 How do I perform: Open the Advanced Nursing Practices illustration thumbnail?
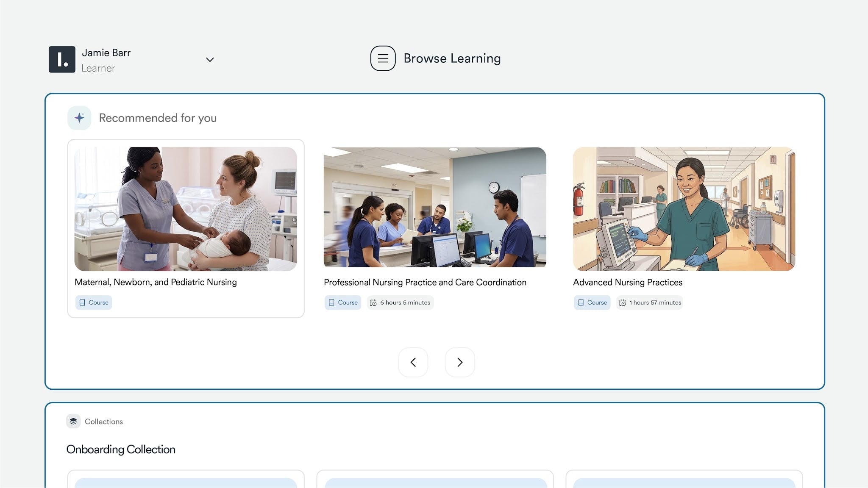click(684, 209)
